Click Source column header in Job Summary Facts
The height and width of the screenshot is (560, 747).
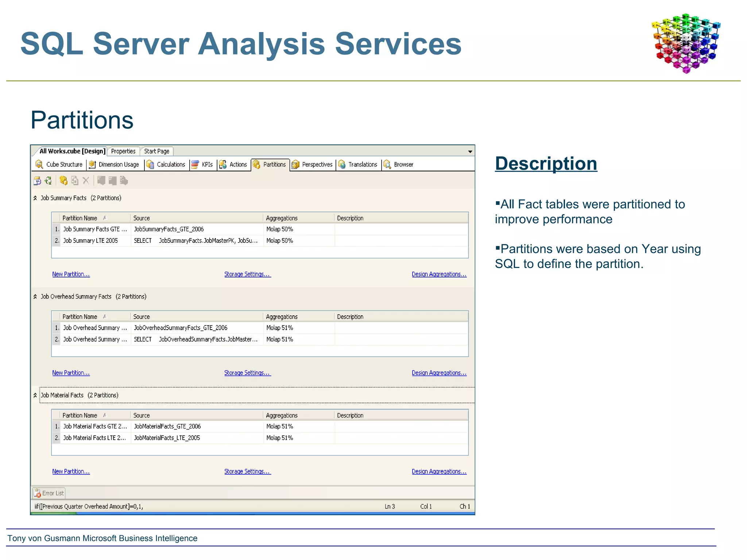coord(197,218)
